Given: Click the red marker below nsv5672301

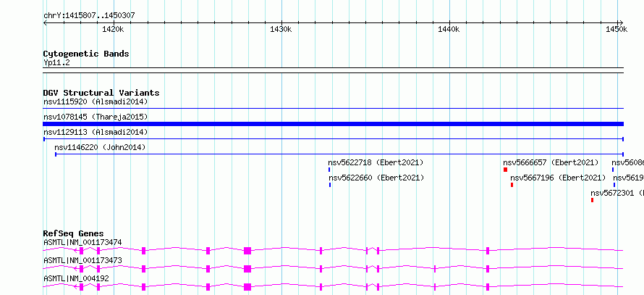Looking at the screenshot, I should tap(592, 200).
